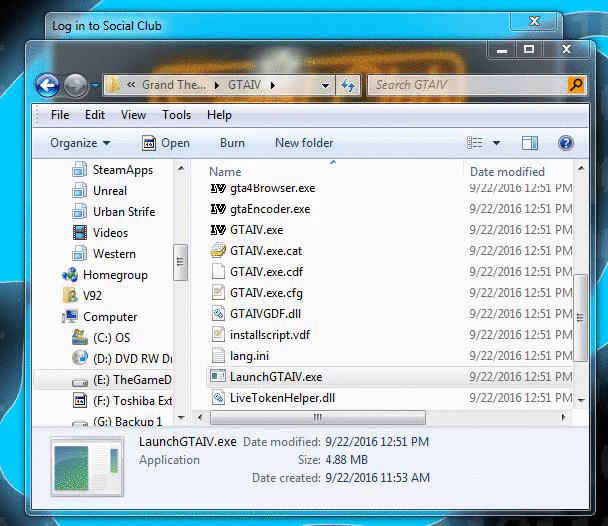Screen dimensions: 608x526
Task: Click the horizontal scrollbar thumb in file list
Action: point(318,417)
